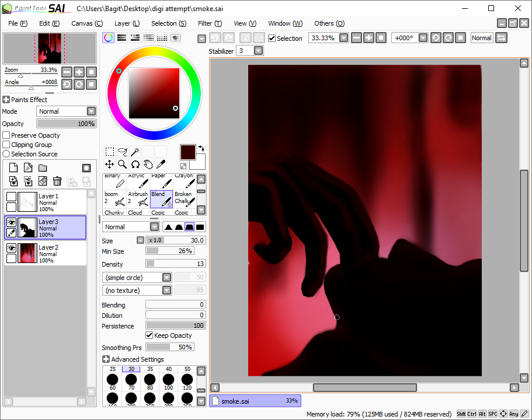Open the zoom percentage dropdown
Screen dimensions: 532x420
[344, 38]
